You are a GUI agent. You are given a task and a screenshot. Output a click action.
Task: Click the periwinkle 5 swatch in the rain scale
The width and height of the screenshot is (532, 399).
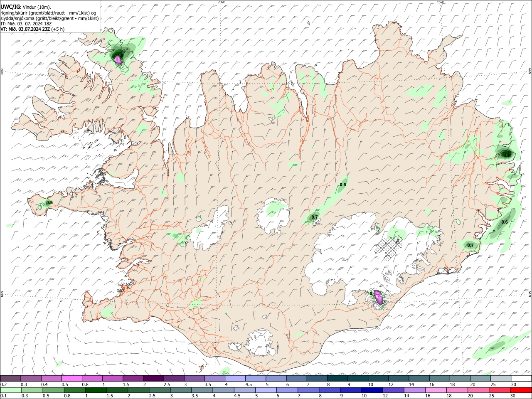[x=266, y=390]
